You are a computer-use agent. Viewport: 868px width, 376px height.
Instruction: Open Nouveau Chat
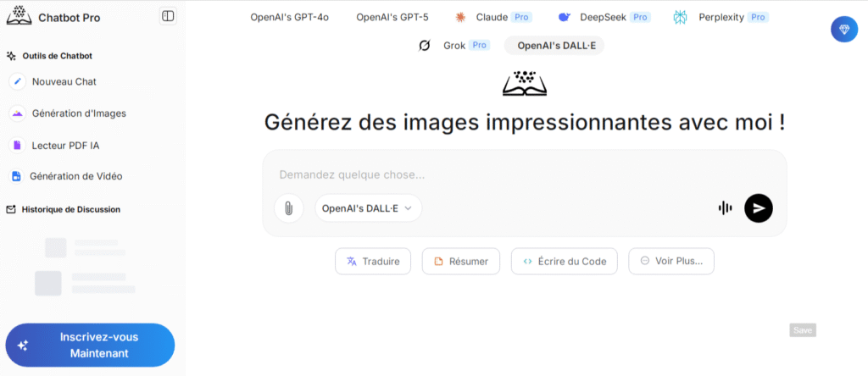64,82
